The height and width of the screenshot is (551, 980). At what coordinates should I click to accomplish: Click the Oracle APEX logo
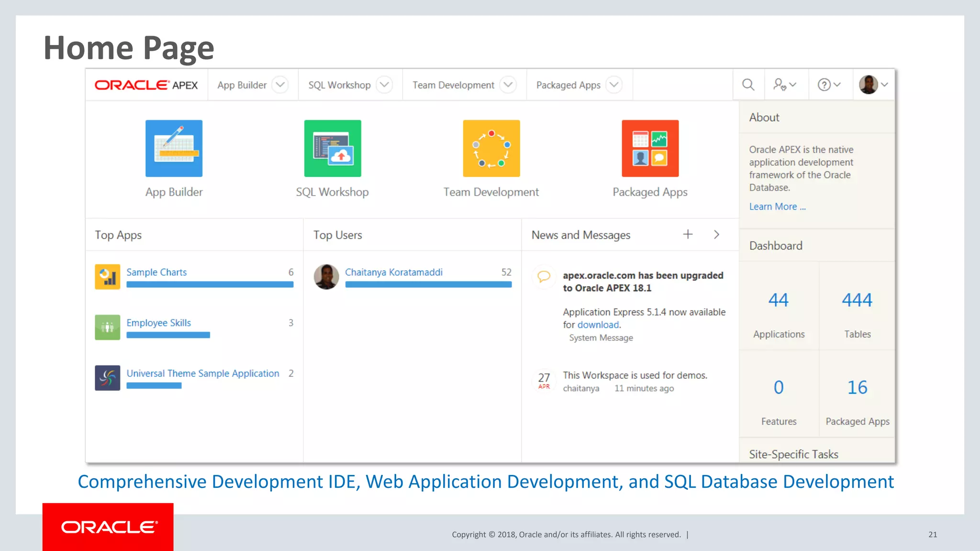(x=146, y=85)
